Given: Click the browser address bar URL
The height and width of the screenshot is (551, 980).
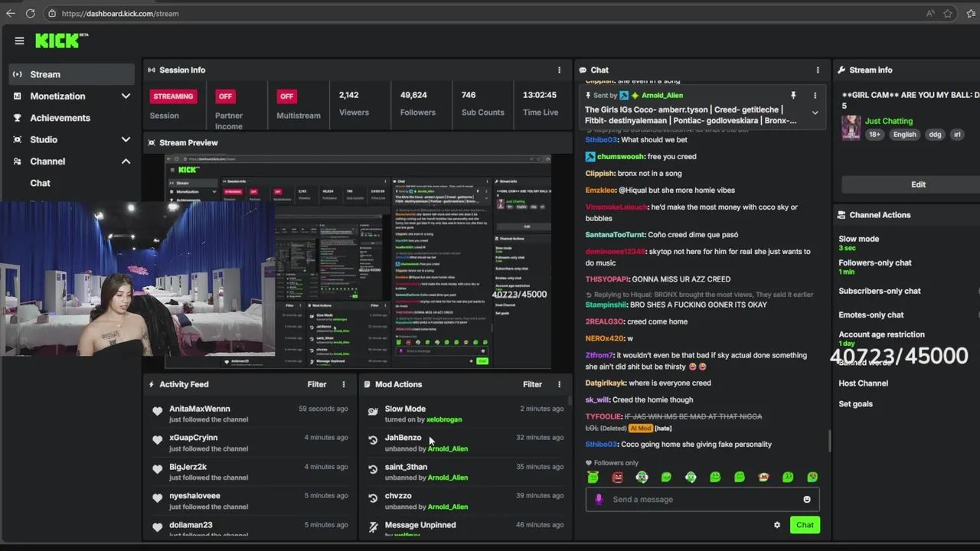Looking at the screenshot, I should point(120,13).
